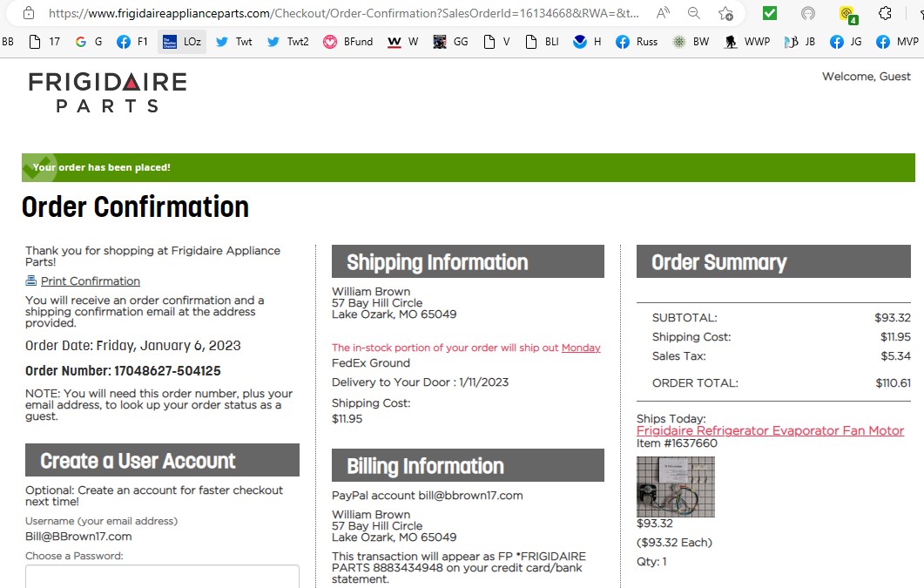924x588 pixels.
Task: Click the 'Order Confirmation' heading
Action: (135, 206)
